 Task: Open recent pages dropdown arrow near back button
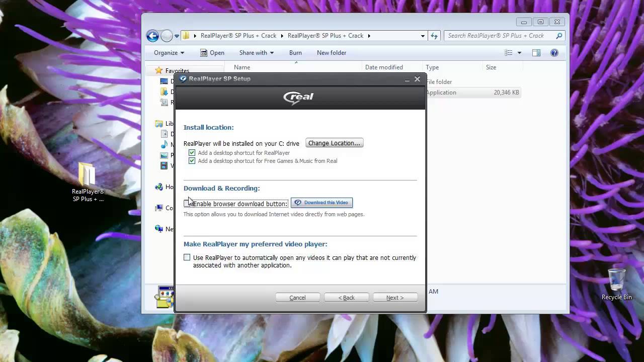tap(177, 36)
